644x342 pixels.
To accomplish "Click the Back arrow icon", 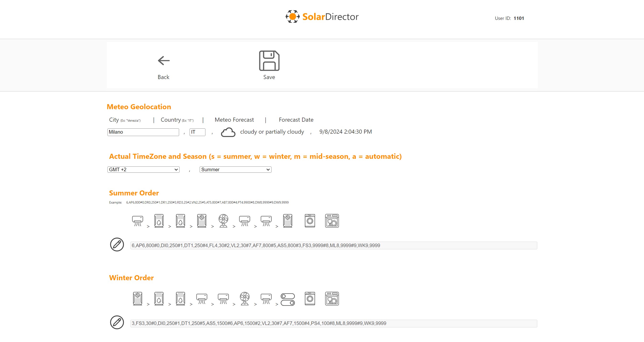I will pos(164,61).
